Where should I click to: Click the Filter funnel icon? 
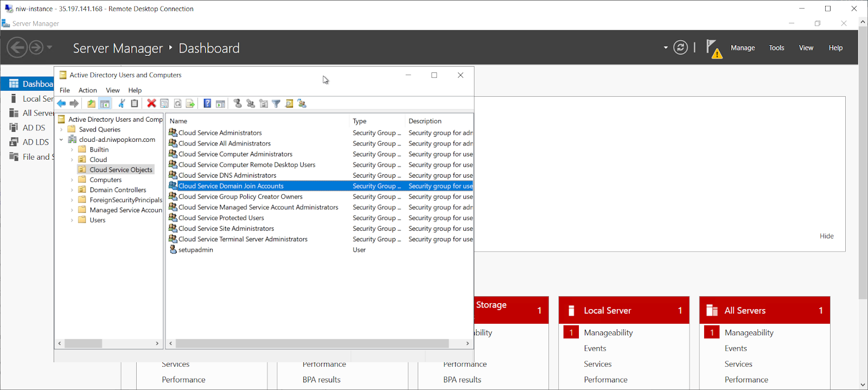tap(276, 103)
